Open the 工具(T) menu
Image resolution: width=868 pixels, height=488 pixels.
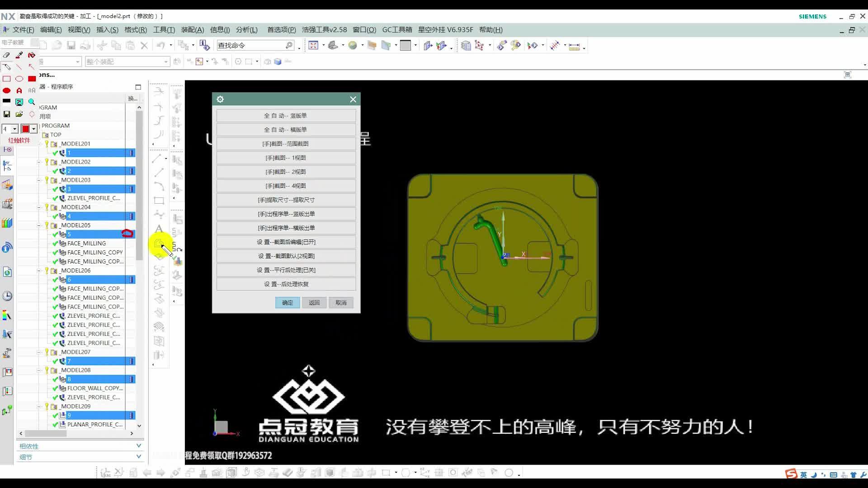[164, 30]
